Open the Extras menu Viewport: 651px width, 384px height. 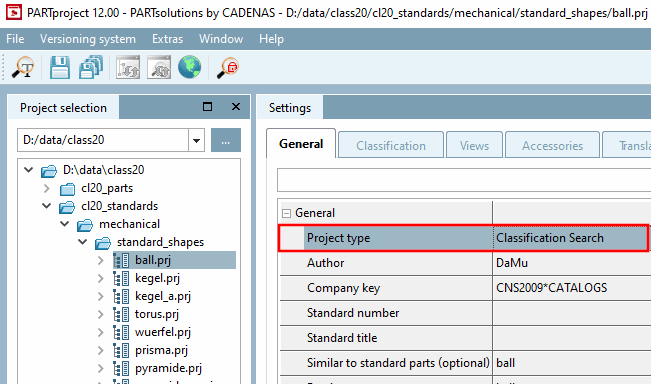167,39
